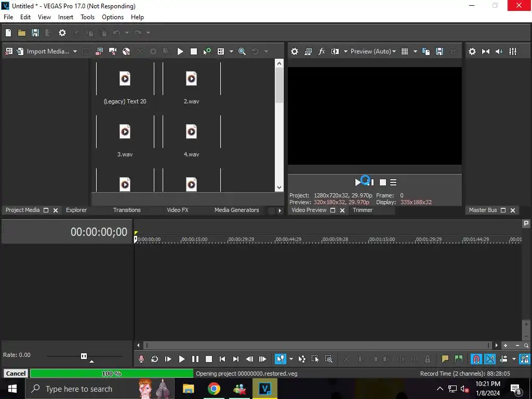
Task: Switch to Trimmer tab
Action: (x=363, y=210)
